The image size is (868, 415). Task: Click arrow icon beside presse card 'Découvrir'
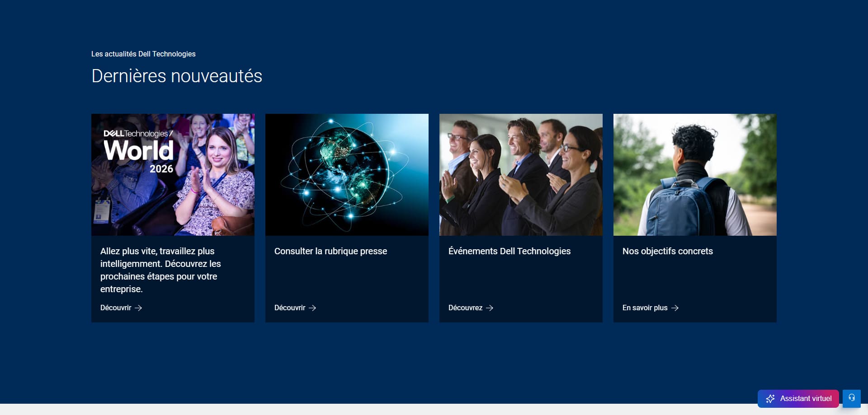(x=312, y=308)
